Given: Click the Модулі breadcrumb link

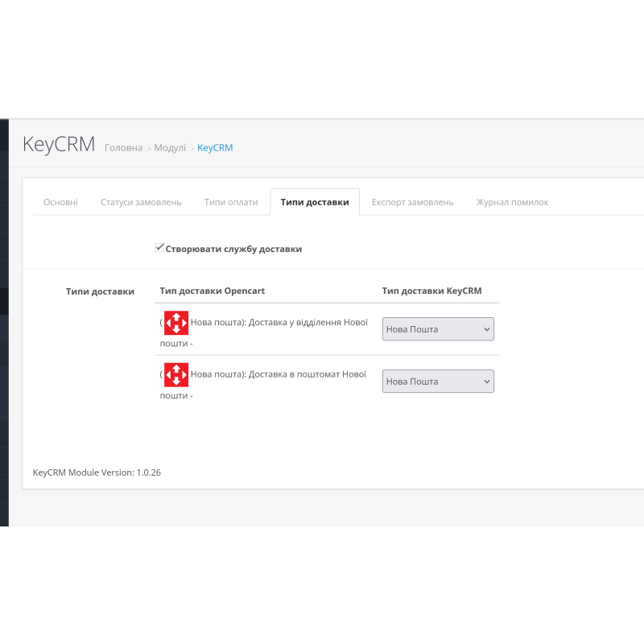Looking at the screenshot, I should tap(170, 148).
